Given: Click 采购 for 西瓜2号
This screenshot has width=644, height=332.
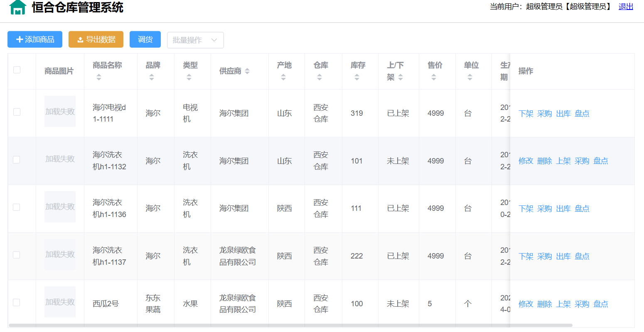Looking at the screenshot, I should [x=582, y=304].
